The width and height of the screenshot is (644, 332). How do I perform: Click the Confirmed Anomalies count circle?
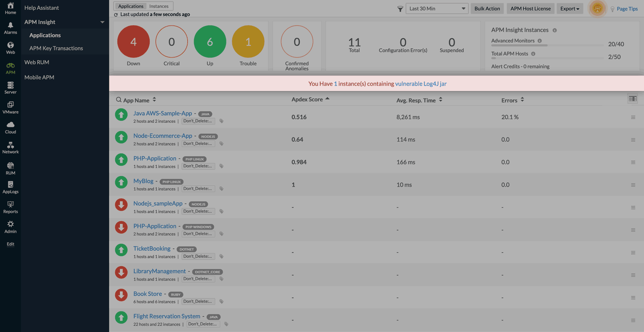click(297, 41)
